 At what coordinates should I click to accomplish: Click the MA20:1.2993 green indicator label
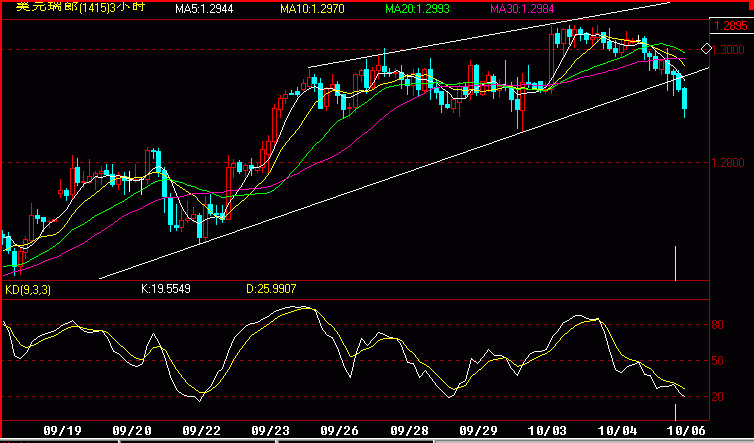[417, 9]
